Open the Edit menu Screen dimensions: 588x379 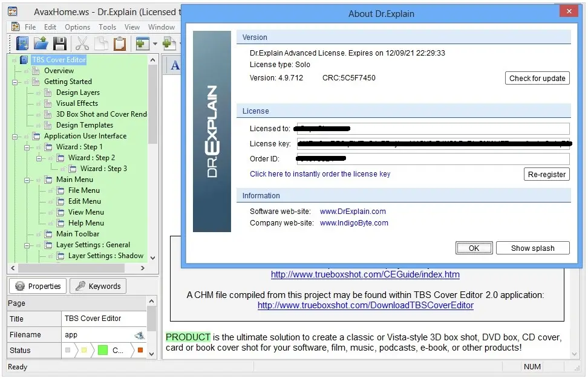(50, 27)
